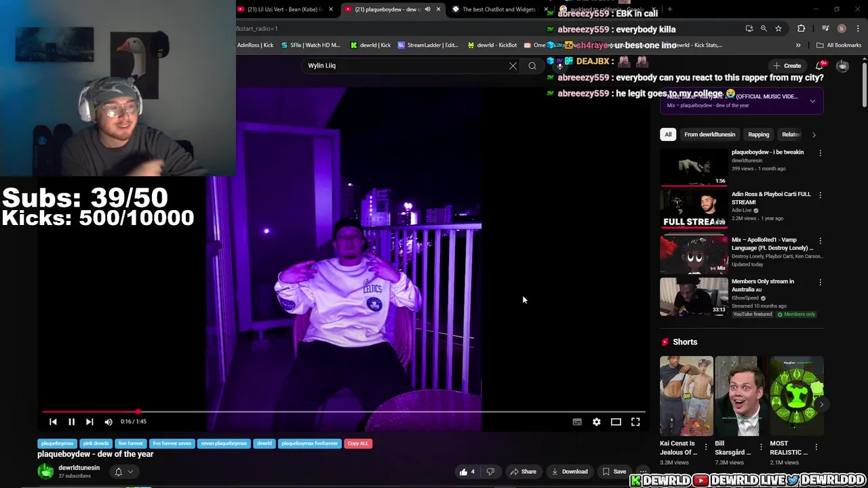This screenshot has height=488, width=868.
Task: Open the StreamLadder bookmark
Action: click(428, 45)
